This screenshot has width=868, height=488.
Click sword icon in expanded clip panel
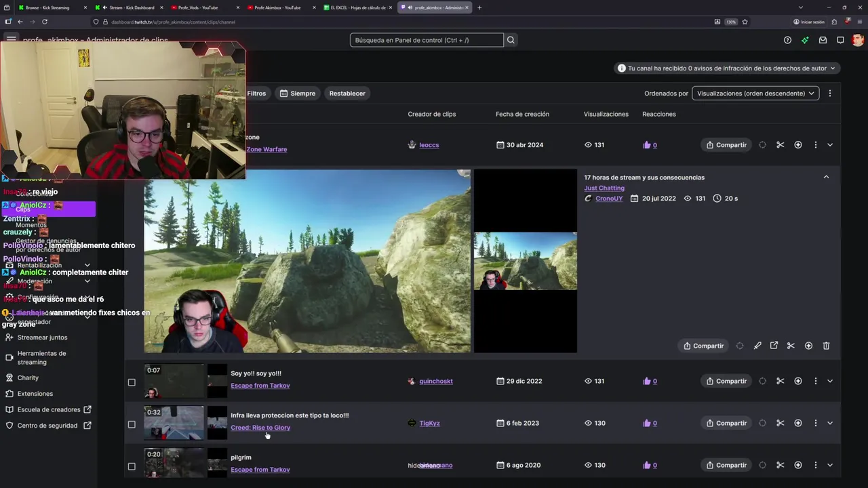click(757, 346)
